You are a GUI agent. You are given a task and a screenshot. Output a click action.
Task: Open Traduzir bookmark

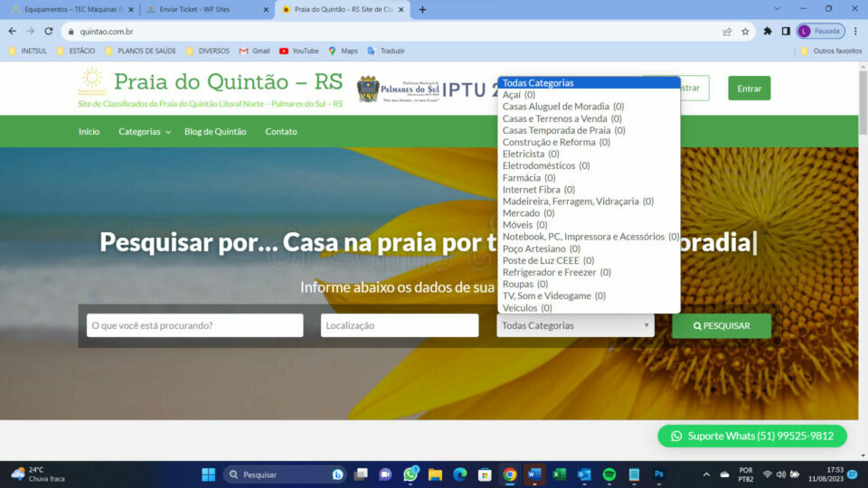point(386,51)
